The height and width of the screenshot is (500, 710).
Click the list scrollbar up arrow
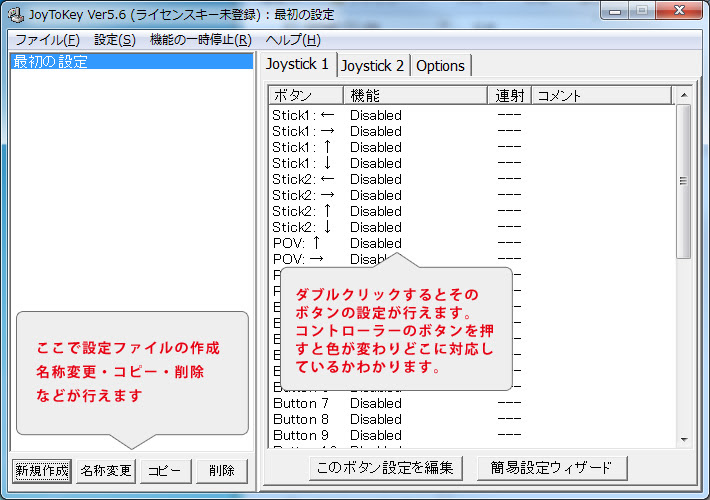click(x=684, y=95)
